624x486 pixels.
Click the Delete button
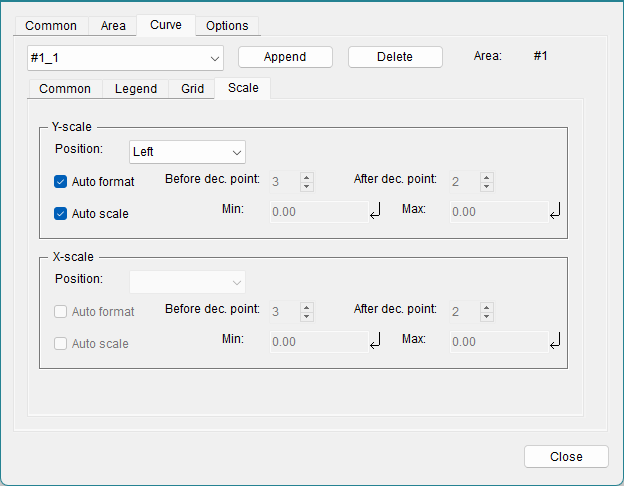click(395, 57)
